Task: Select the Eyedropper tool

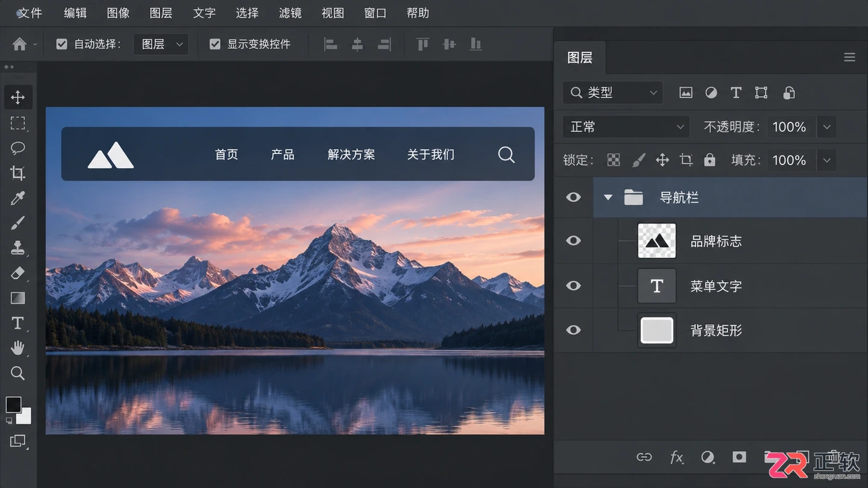Action: [17, 198]
